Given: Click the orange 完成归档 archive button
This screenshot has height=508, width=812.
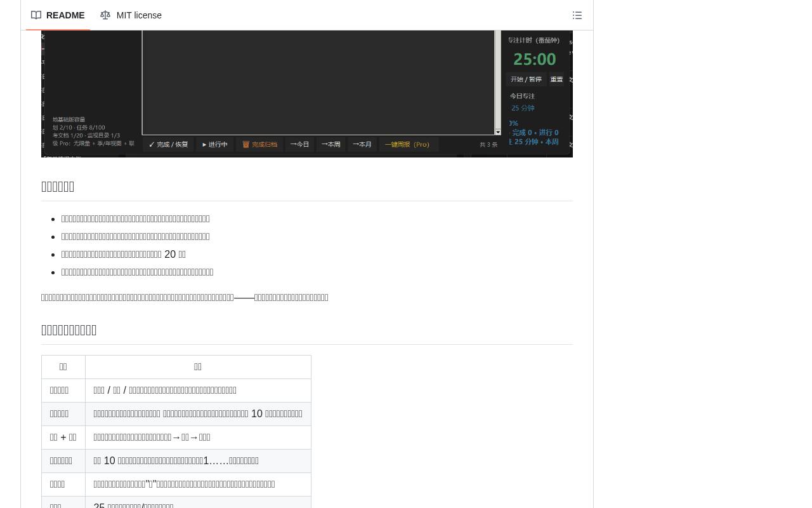Looking at the screenshot, I should 259,144.
